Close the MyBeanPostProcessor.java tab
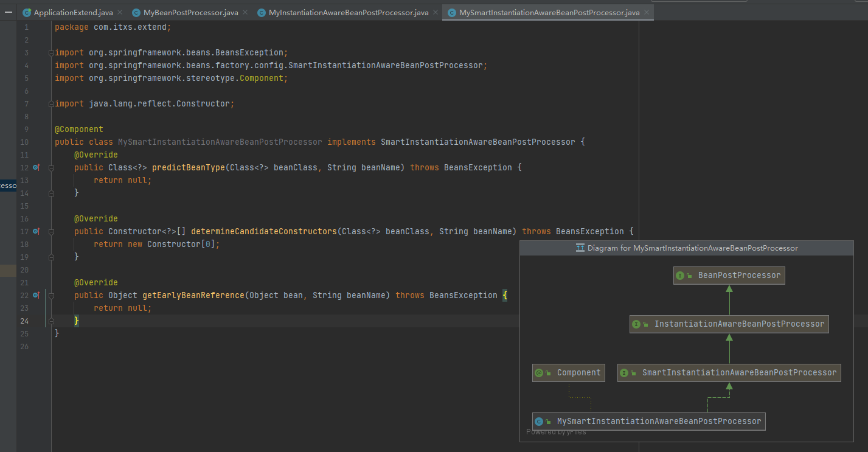 click(244, 13)
